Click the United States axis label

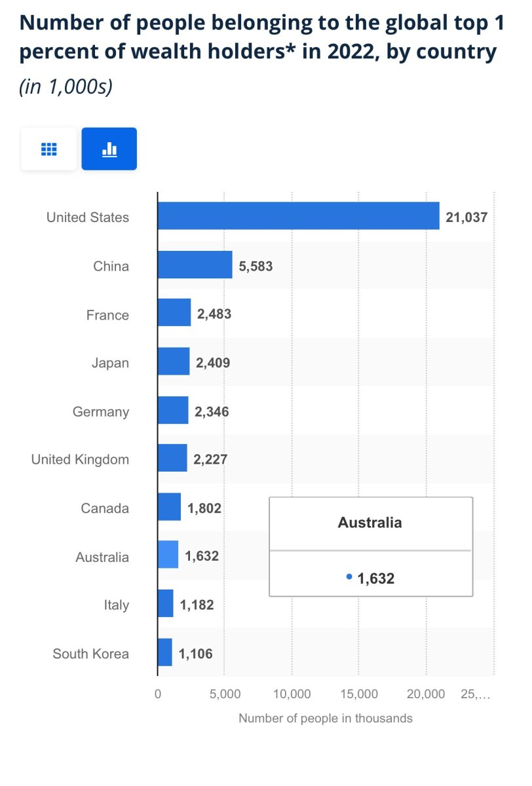coord(88,217)
